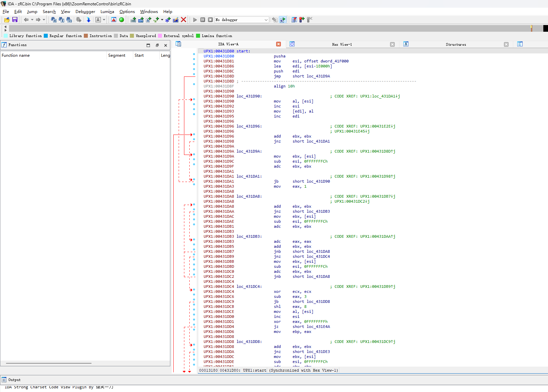Expand the text view 'A' dropdown arrow
This screenshot has height=392, width=548.
tap(104, 20)
